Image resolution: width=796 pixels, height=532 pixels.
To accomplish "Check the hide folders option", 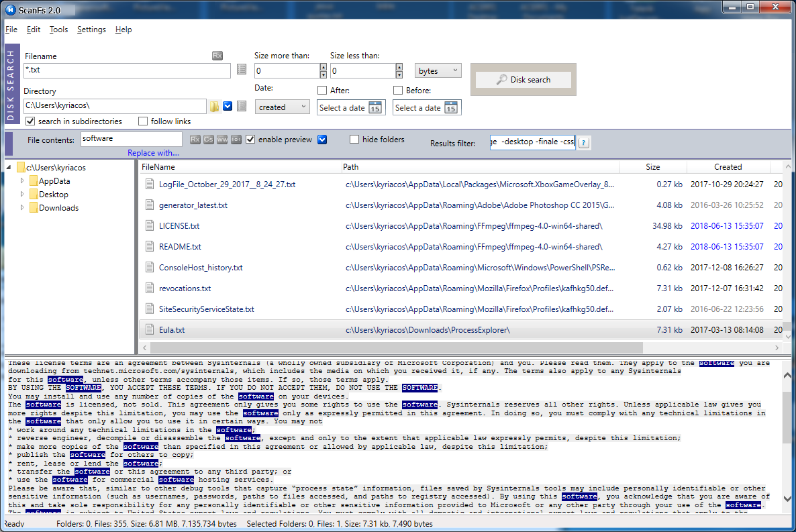I will click(x=354, y=138).
